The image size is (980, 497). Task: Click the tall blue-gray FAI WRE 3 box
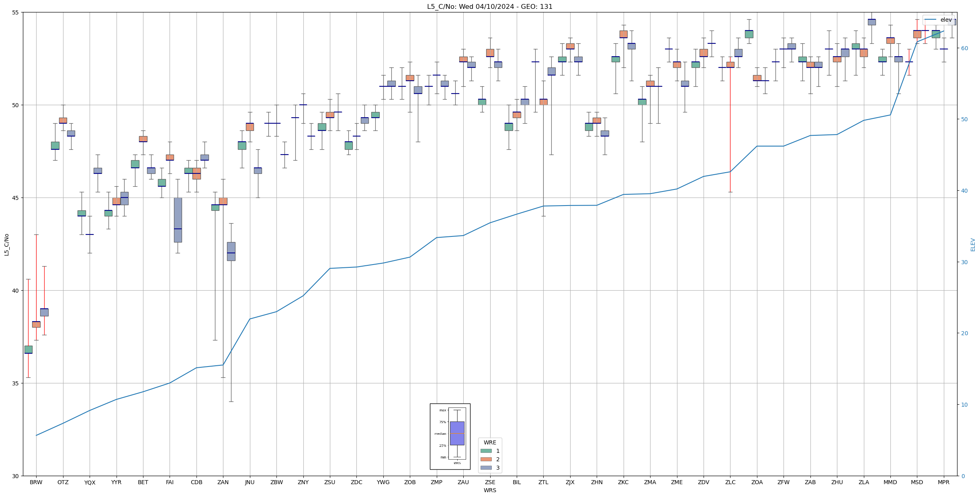pyautogui.click(x=178, y=220)
